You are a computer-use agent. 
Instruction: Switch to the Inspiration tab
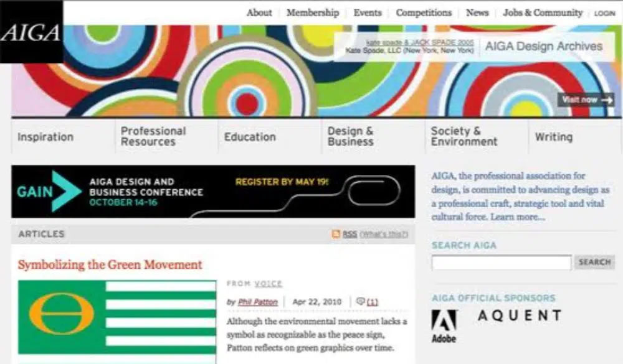pyautogui.click(x=45, y=137)
